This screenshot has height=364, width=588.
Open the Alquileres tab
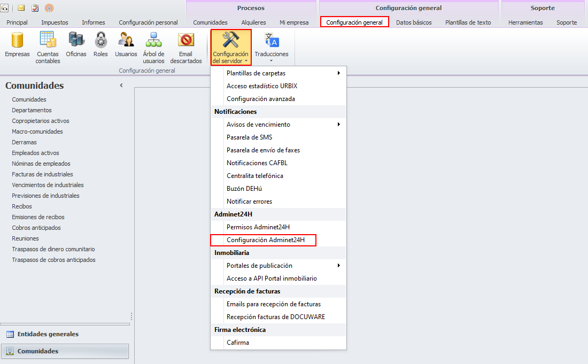tap(253, 22)
